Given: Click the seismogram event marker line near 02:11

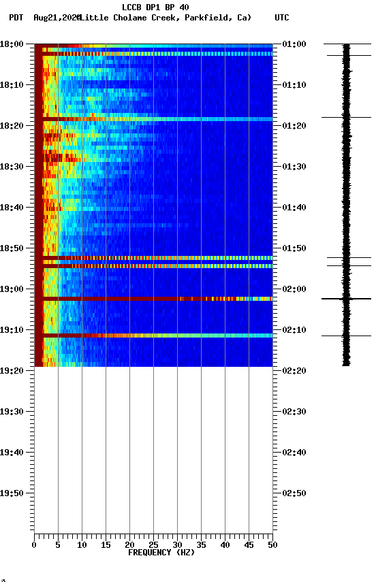Looking at the screenshot, I should pyautogui.click(x=346, y=336).
